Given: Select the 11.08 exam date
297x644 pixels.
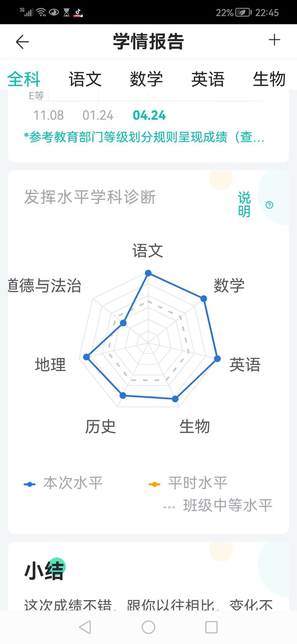Looking at the screenshot, I should point(48,115).
